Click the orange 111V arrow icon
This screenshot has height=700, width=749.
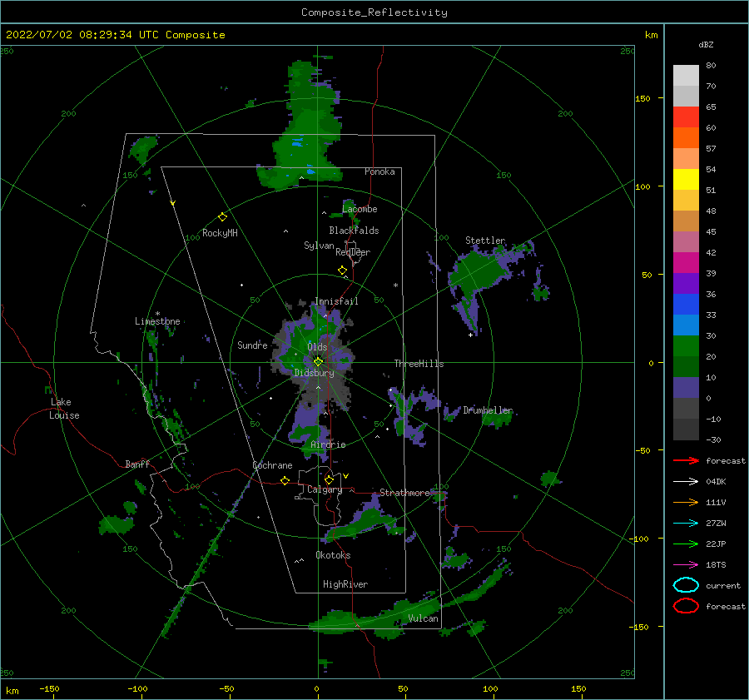click(686, 502)
